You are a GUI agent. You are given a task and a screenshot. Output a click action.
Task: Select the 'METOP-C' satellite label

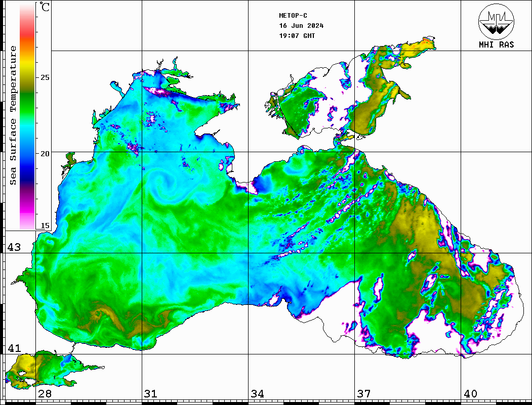point(293,16)
